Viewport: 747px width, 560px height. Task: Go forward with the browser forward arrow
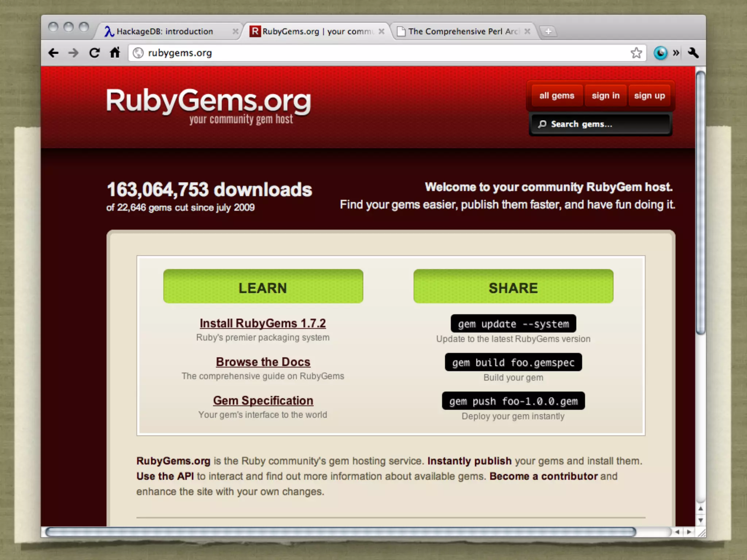pos(73,53)
